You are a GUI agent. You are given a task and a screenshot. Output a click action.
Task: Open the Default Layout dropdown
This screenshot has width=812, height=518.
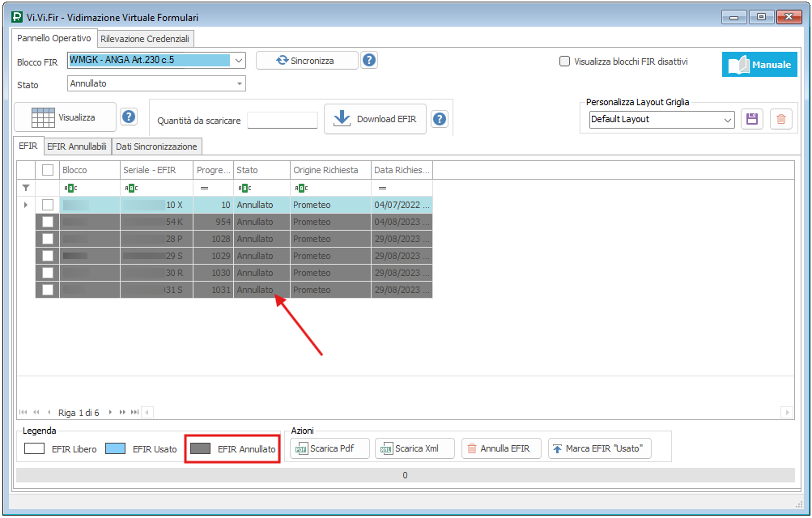click(727, 120)
